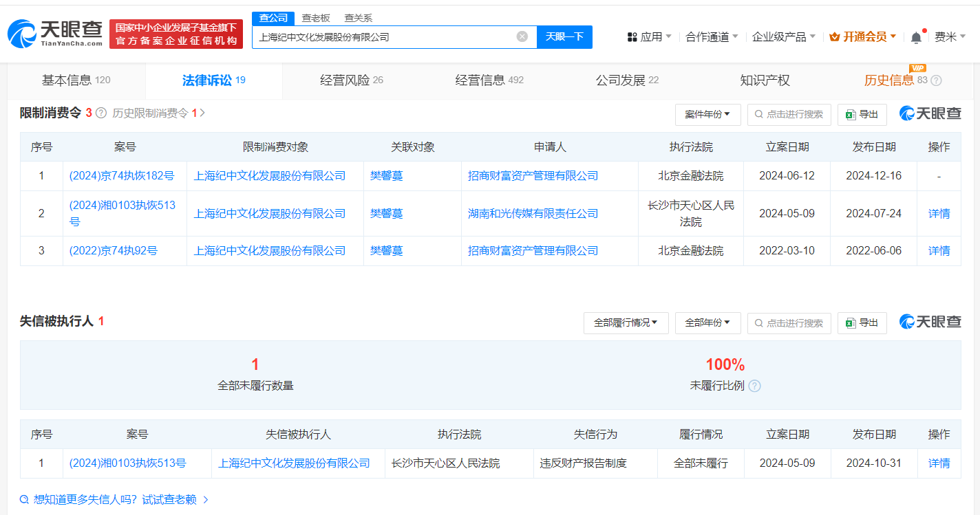Switch to 查老板 search tab
The width and height of the screenshot is (980, 515).
pos(316,19)
